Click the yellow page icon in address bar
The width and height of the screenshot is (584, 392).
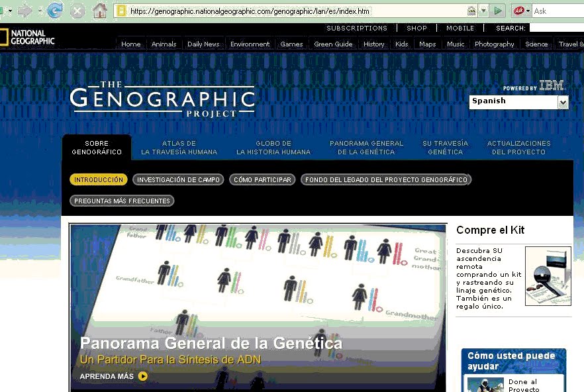click(121, 11)
